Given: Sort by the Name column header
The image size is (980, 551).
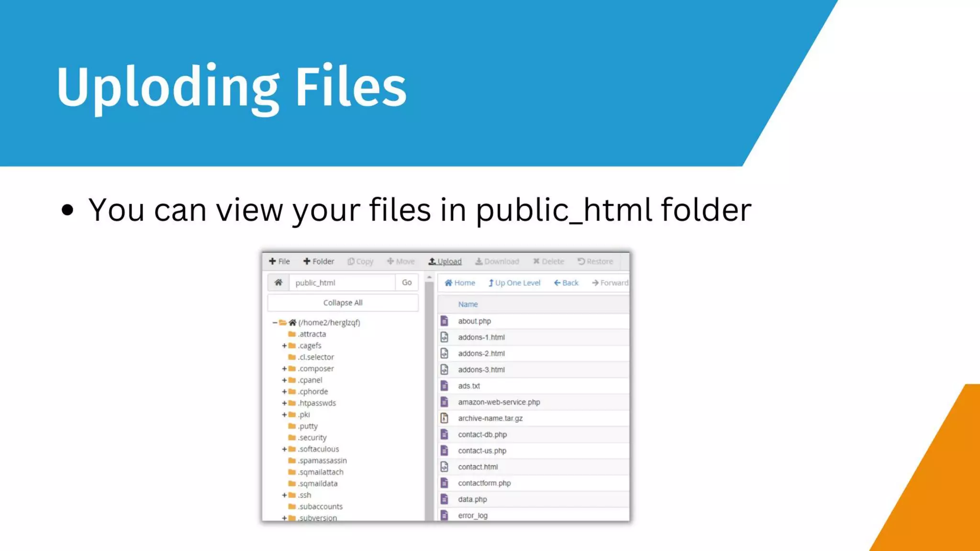Looking at the screenshot, I should pyautogui.click(x=468, y=304).
